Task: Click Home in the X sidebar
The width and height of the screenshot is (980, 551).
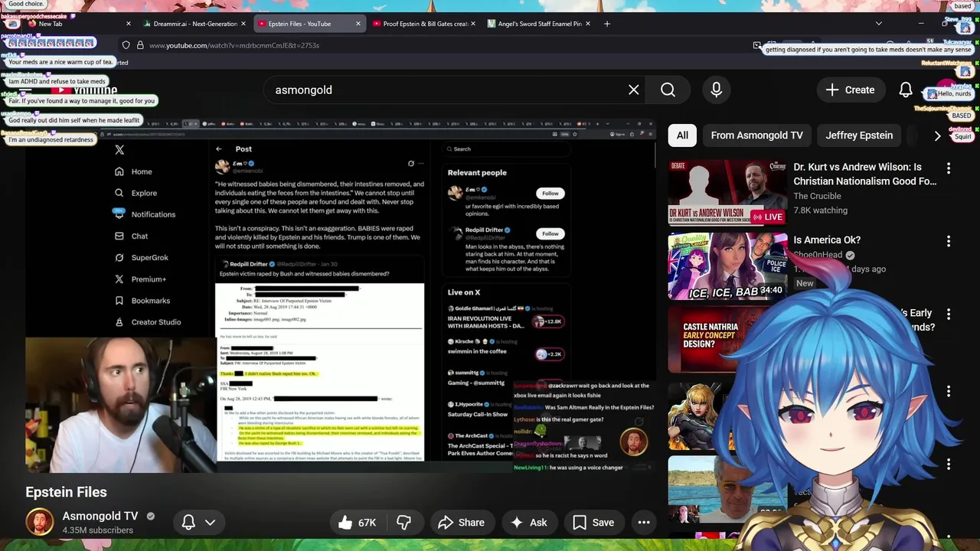Action: pos(142,172)
